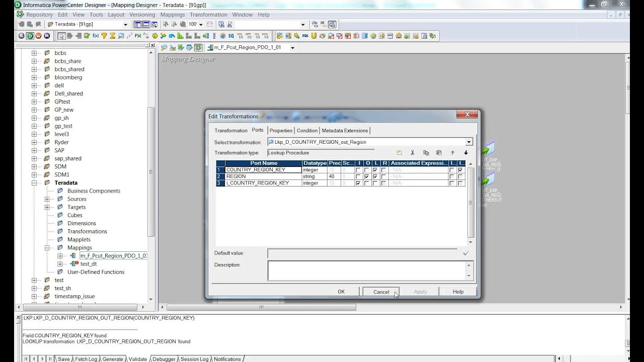The height and width of the screenshot is (362, 644).
Task: Toggle Input checkbox for i_COUNTRY_REGION_KEY port
Action: [x=358, y=184]
